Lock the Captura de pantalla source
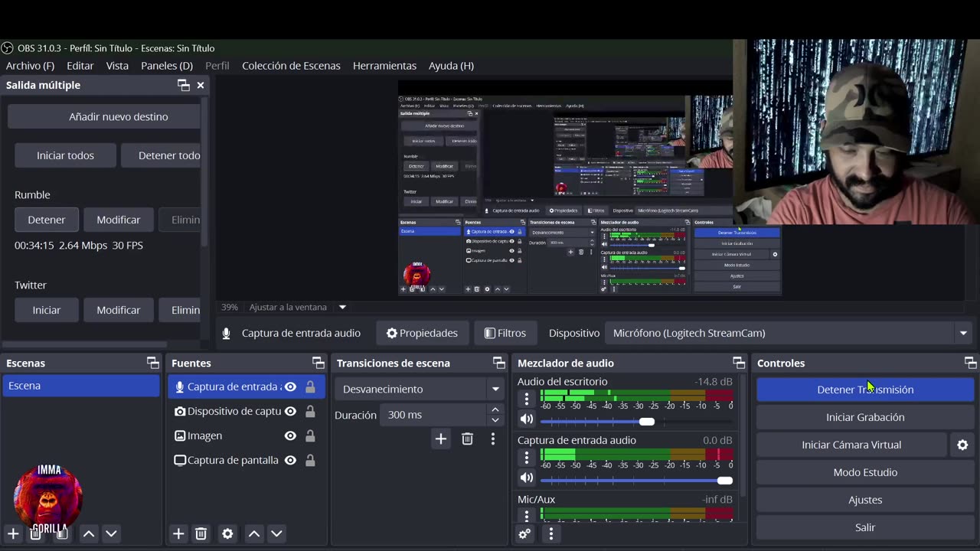980x551 pixels. [310, 460]
